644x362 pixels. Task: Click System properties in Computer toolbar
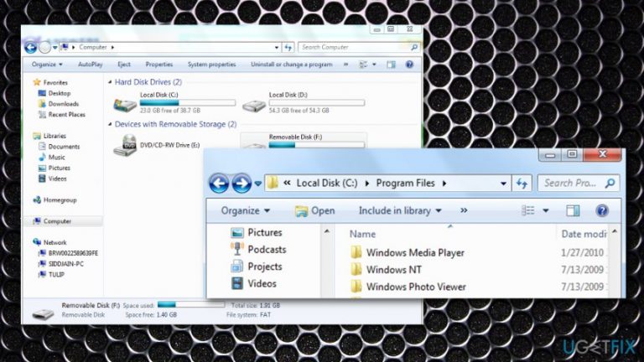coord(211,65)
